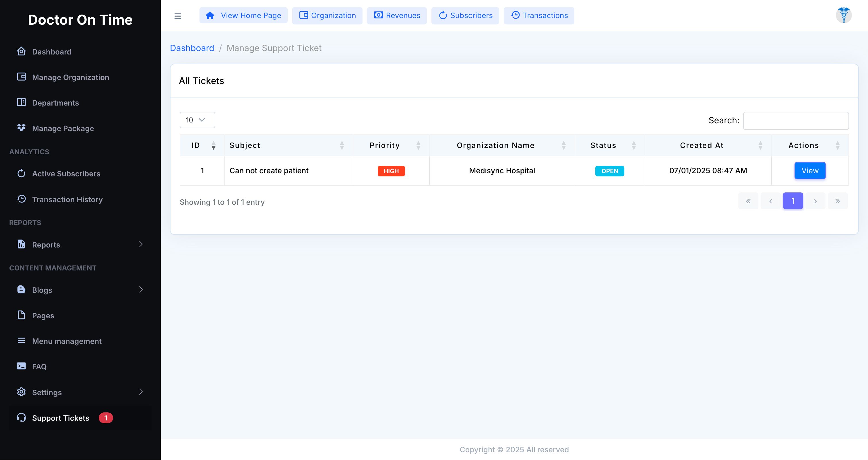Click the refresh icon beside Subscribers
This screenshot has width=868, height=460.
coord(443,15)
